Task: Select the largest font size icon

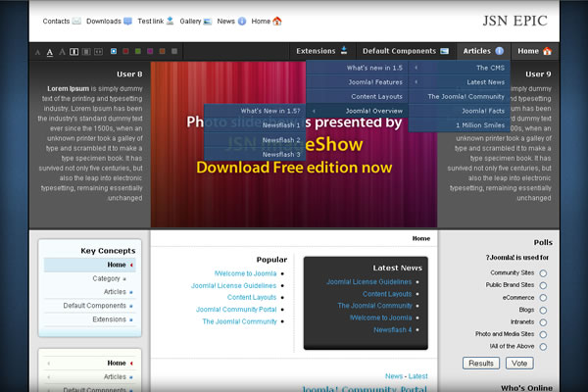Action: (61, 51)
